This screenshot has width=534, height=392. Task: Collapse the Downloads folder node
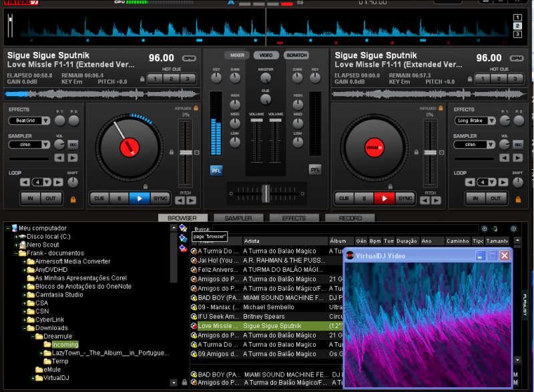25,328
